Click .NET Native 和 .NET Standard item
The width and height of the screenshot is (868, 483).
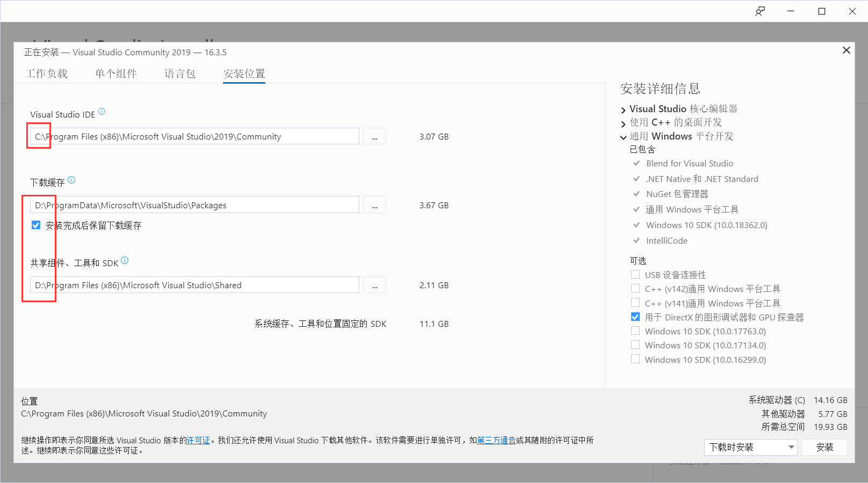(702, 179)
